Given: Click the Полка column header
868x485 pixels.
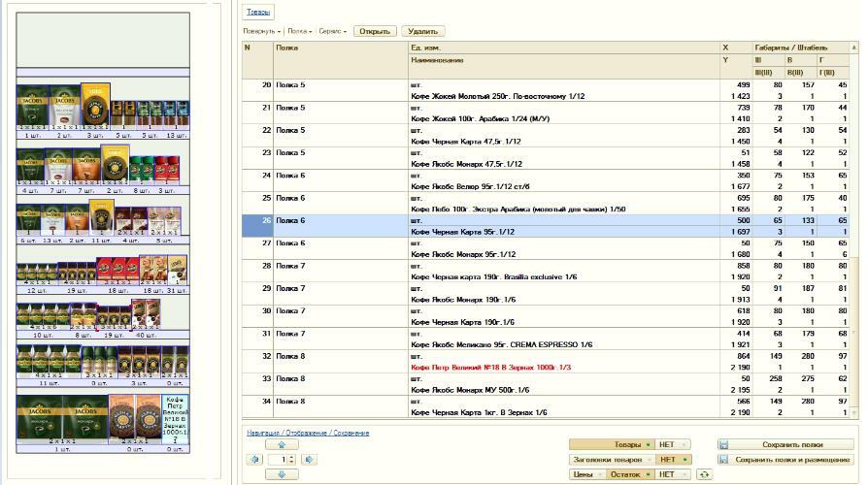Looking at the screenshot, I should pyautogui.click(x=341, y=60).
